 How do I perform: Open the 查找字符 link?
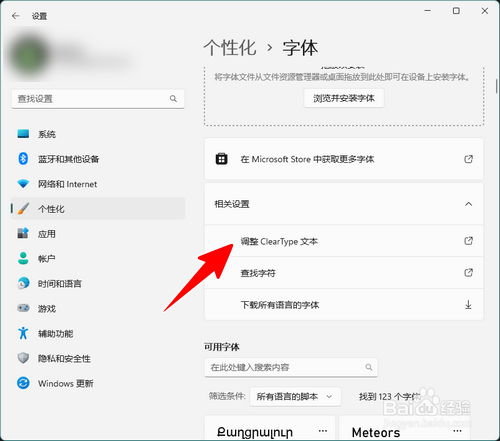click(344, 273)
